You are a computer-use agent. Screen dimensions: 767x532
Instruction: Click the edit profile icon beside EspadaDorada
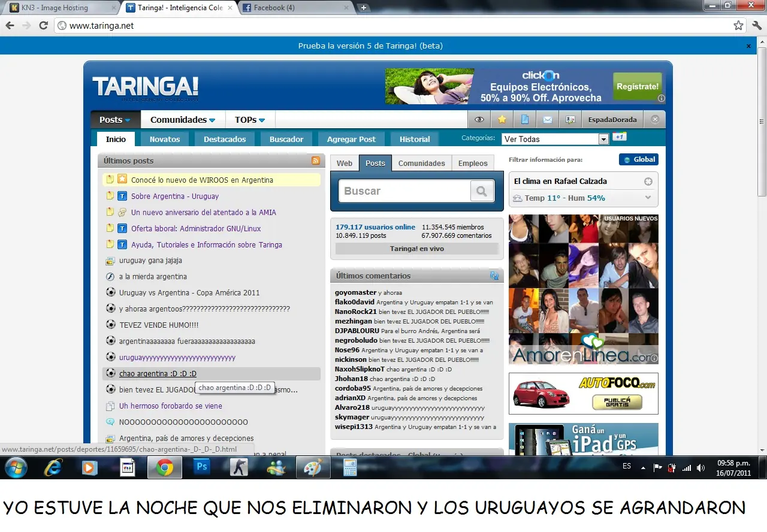pos(570,119)
